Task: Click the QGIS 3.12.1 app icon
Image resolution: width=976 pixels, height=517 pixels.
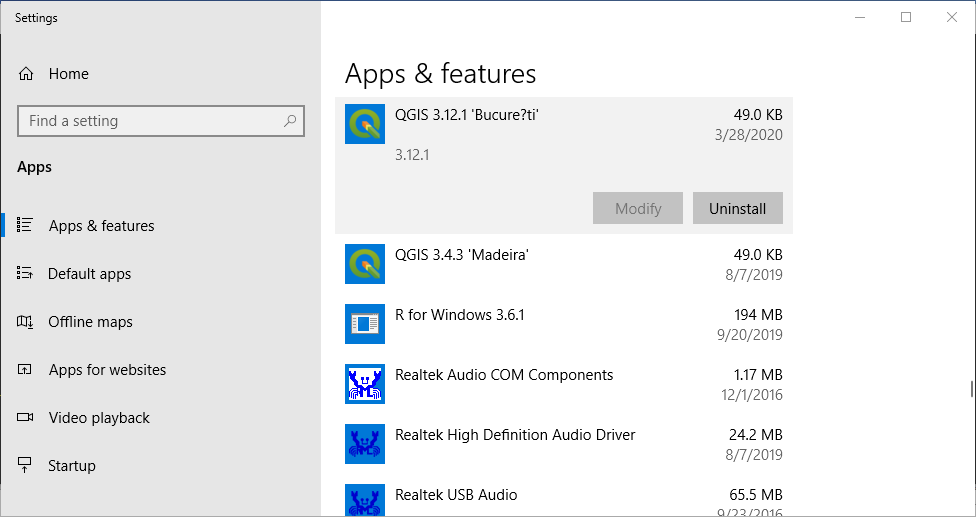Action: point(365,124)
